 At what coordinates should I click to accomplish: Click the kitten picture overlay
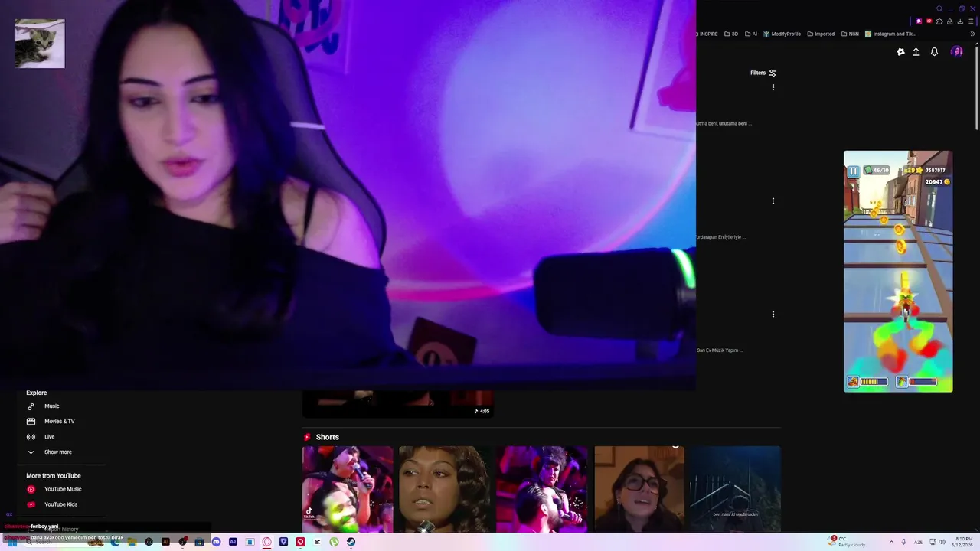coord(40,44)
